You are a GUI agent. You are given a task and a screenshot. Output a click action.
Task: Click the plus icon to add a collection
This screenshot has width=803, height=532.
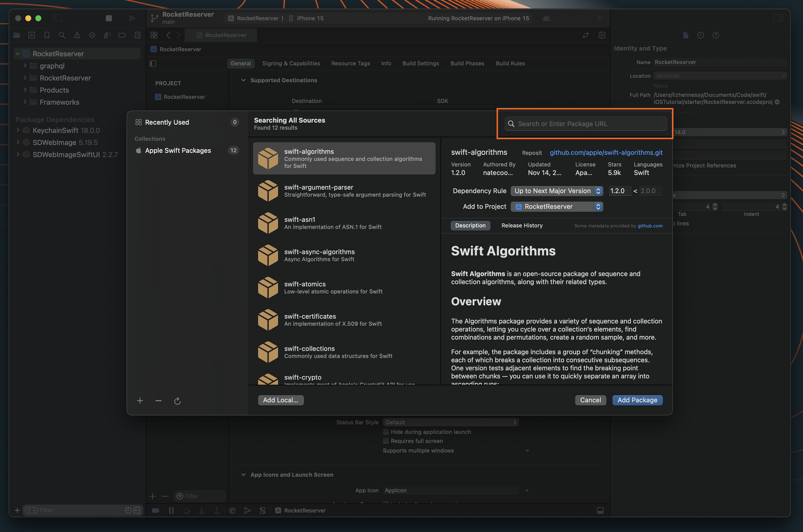point(140,401)
